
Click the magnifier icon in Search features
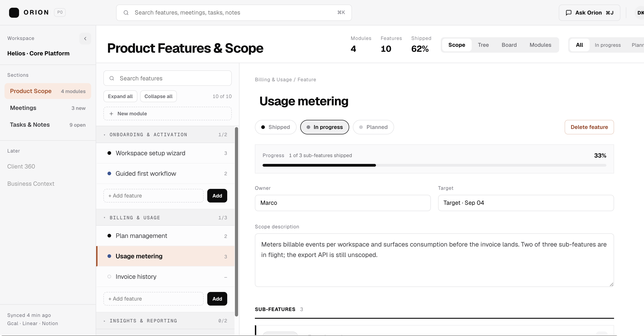pos(112,78)
